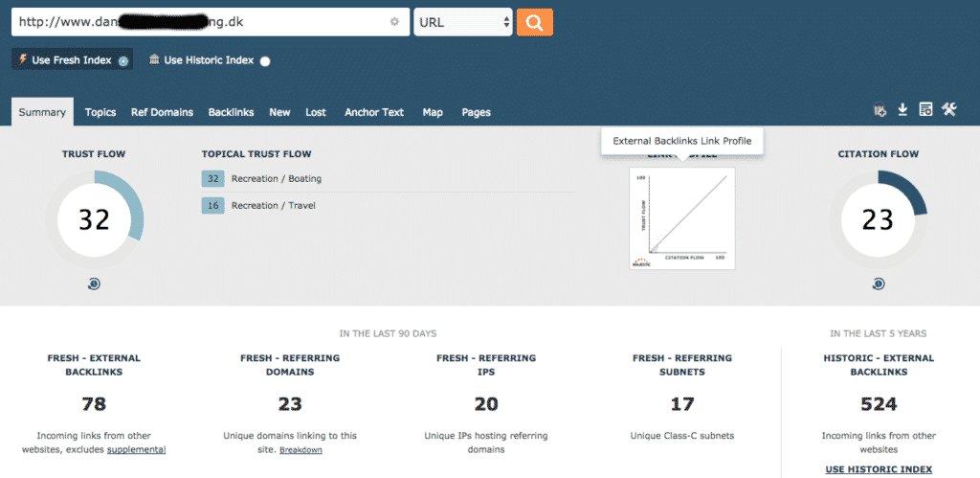Open the Pages tab
Viewport: 980px width, 478px height.
click(477, 112)
